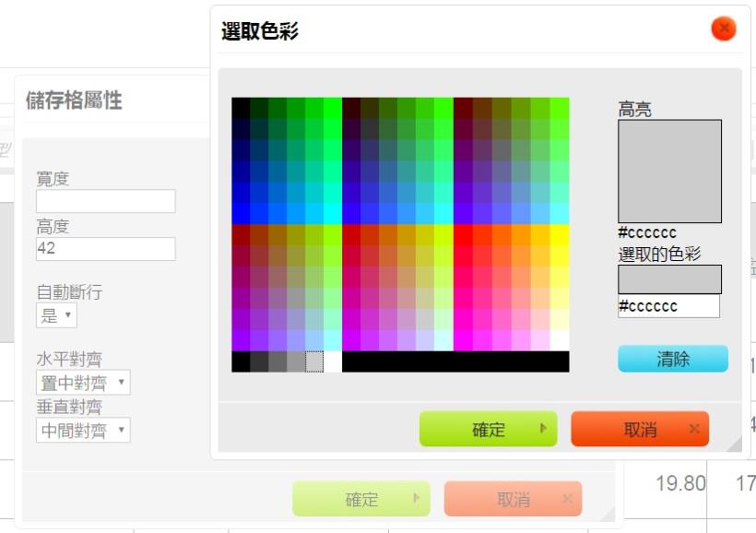This screenshot has height=533, width=756.
Task: Select the black swatch in grayscale row
Action: click(x=241, y=361)
